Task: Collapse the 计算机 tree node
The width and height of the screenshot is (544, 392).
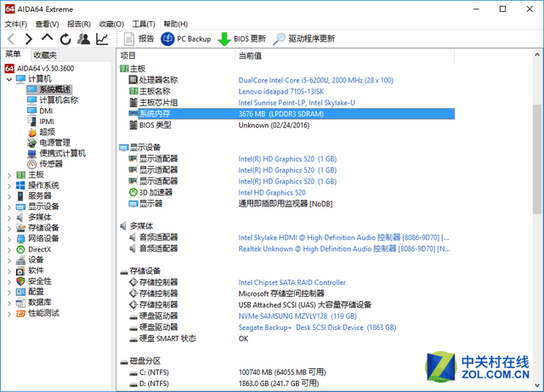Action: click(9, 79)
